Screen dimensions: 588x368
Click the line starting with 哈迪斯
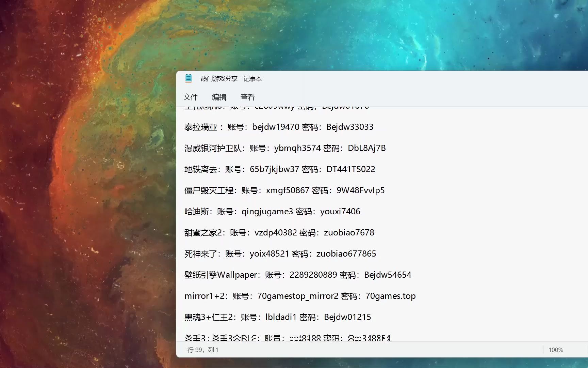272,212
